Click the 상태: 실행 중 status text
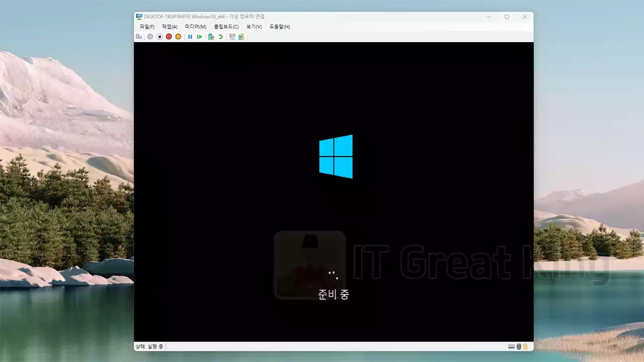The width and height of the screenshot is (644, 362). pyautogui.click(x=149, y=346)
